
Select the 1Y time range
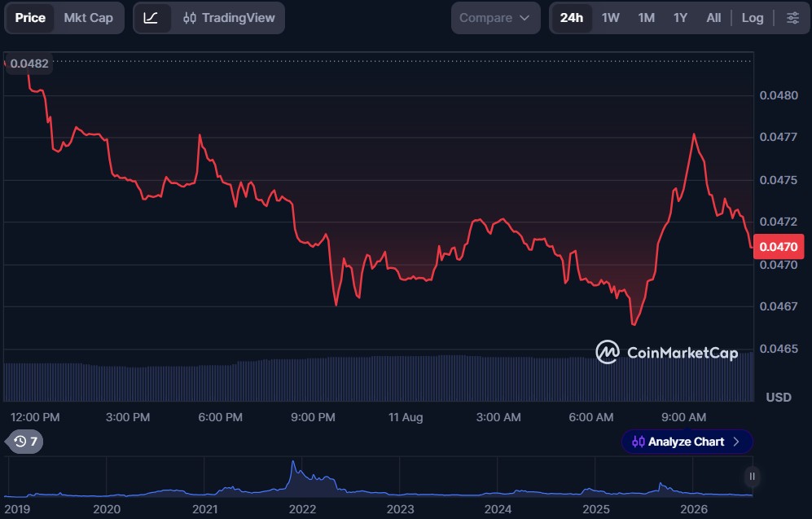point(680,18)
